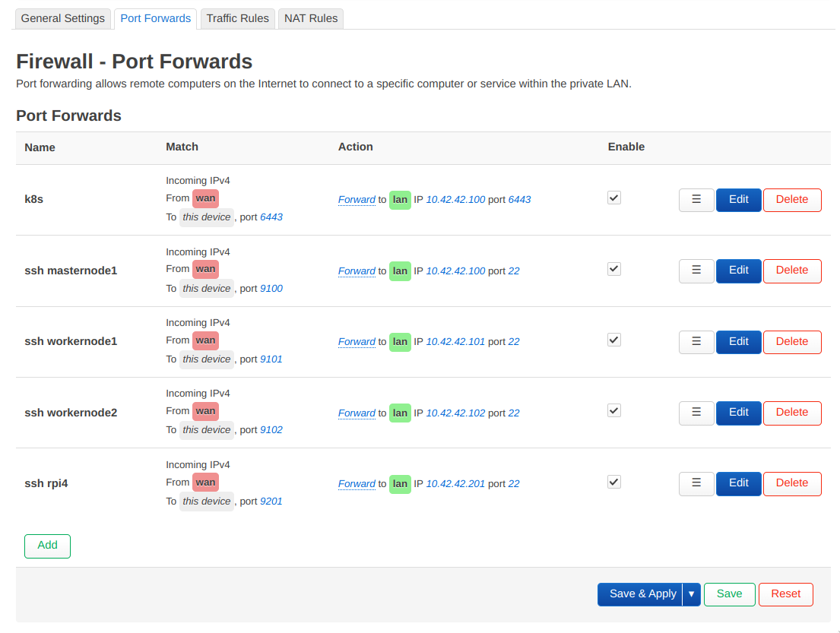Add a new port forward

(x=47, y=546)
